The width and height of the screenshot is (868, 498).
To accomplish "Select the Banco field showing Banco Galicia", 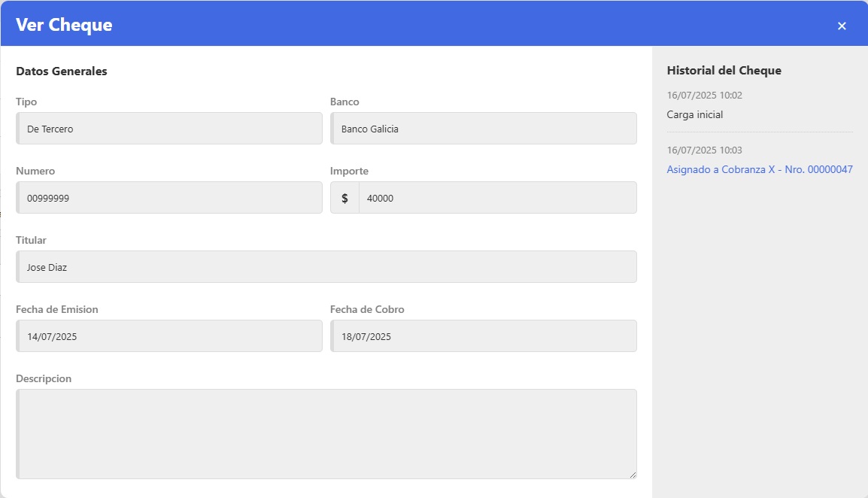I will click(484, 129).
